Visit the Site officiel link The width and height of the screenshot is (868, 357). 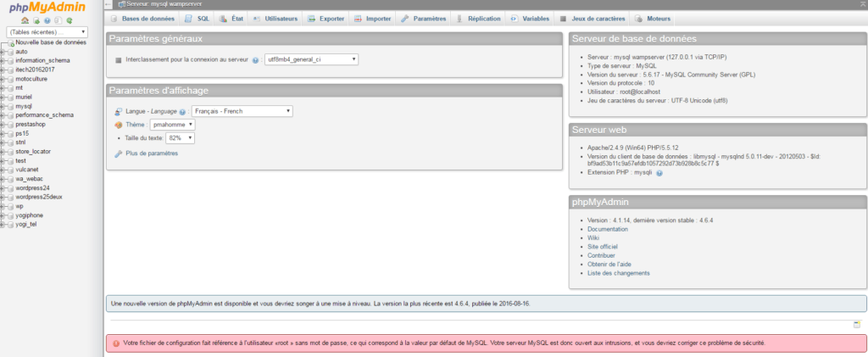pyautogui.click(x=603, y=247)
